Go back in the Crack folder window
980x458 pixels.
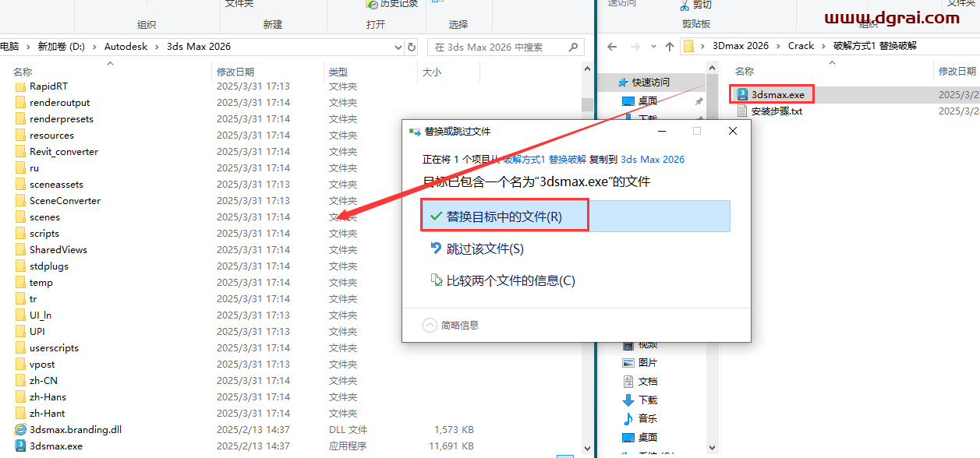click(612, 47)
